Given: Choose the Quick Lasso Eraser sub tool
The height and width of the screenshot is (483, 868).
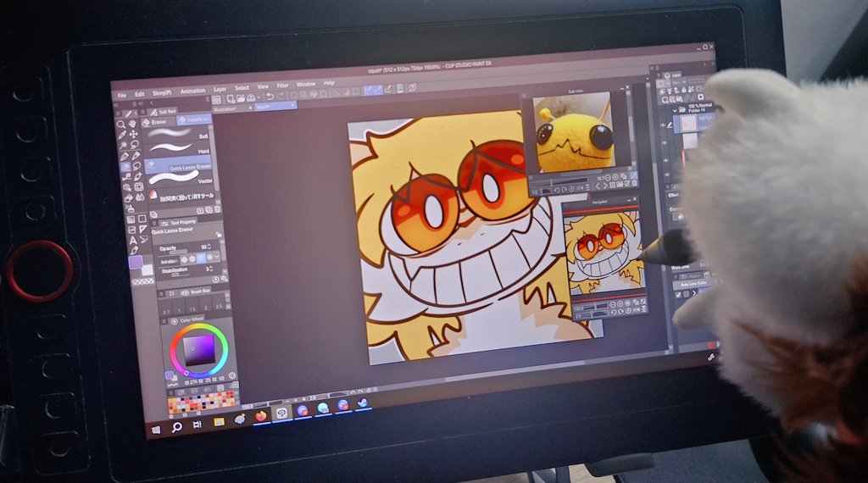Looking at the screenshot, I should 179,165.
